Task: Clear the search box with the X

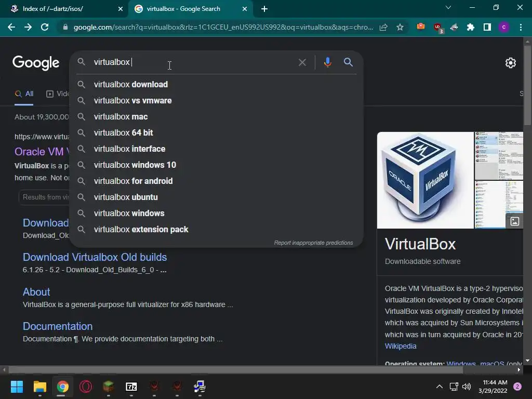Action: [x=302, y=62]
